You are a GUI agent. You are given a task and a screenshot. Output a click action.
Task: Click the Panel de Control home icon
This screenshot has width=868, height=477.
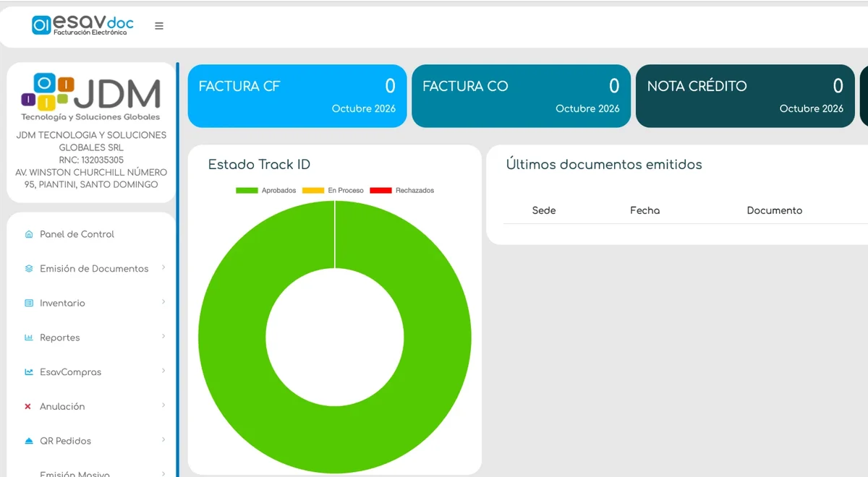[x=29, y=234]
